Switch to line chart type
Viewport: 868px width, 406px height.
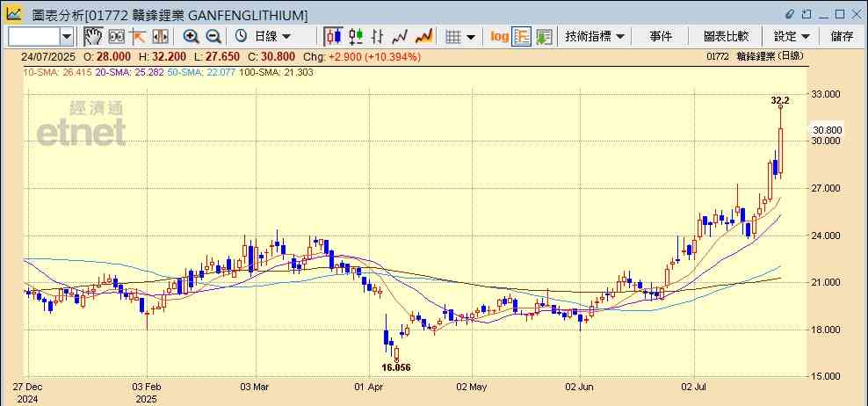click(400, 37)
